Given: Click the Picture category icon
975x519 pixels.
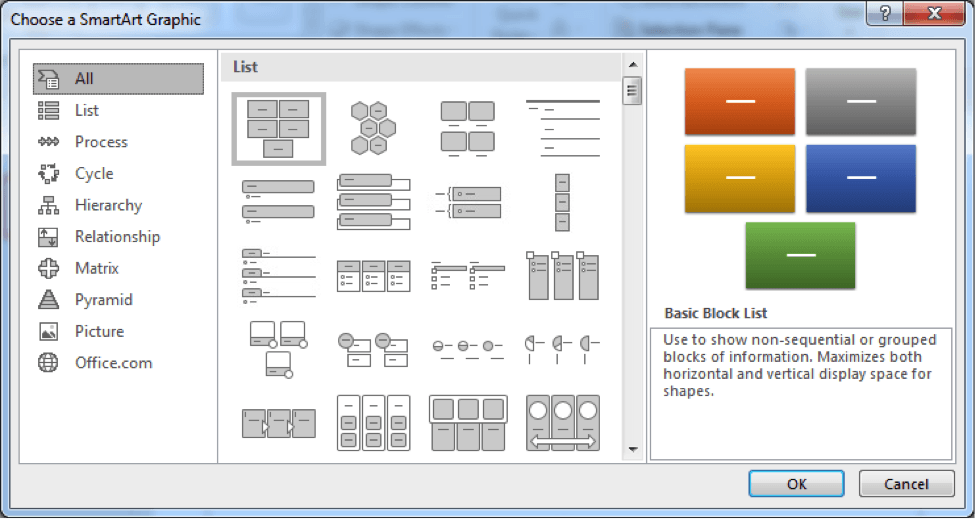Looking at the screenshot, I should pos(48,331).
